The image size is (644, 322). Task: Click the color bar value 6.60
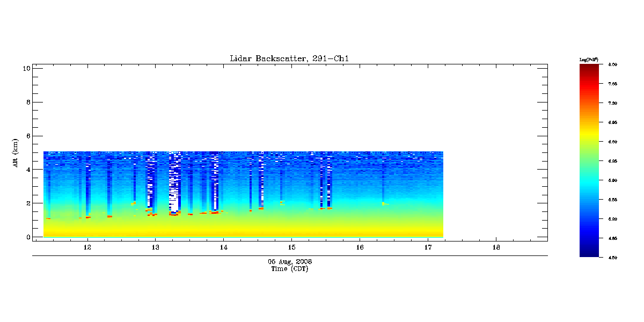pos(612,142)
